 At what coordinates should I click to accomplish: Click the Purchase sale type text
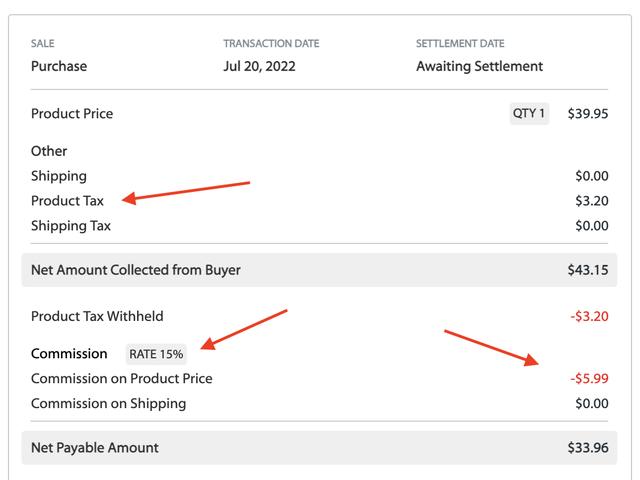[x=59, y=66]
